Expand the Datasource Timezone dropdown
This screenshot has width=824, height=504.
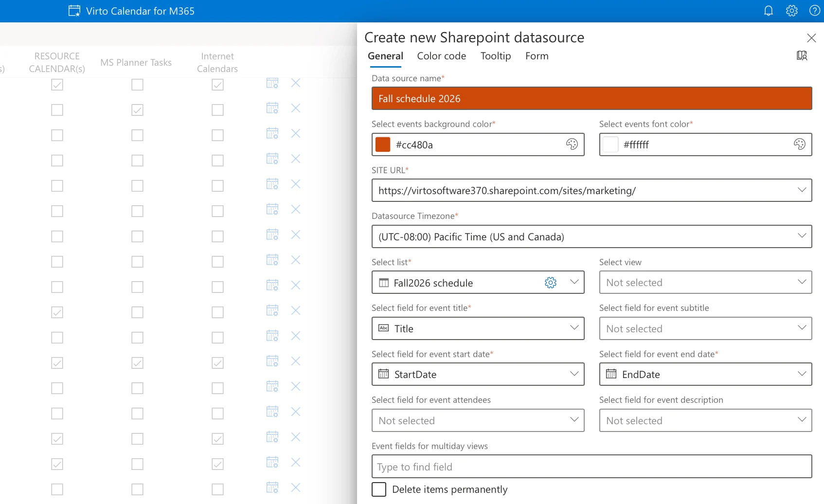click(802, 236)
